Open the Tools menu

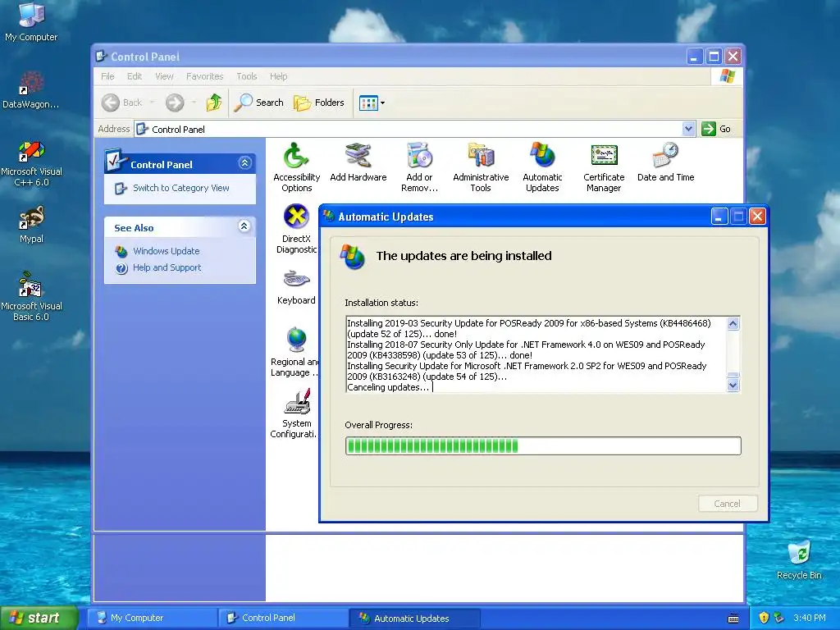tap(246, 76)
